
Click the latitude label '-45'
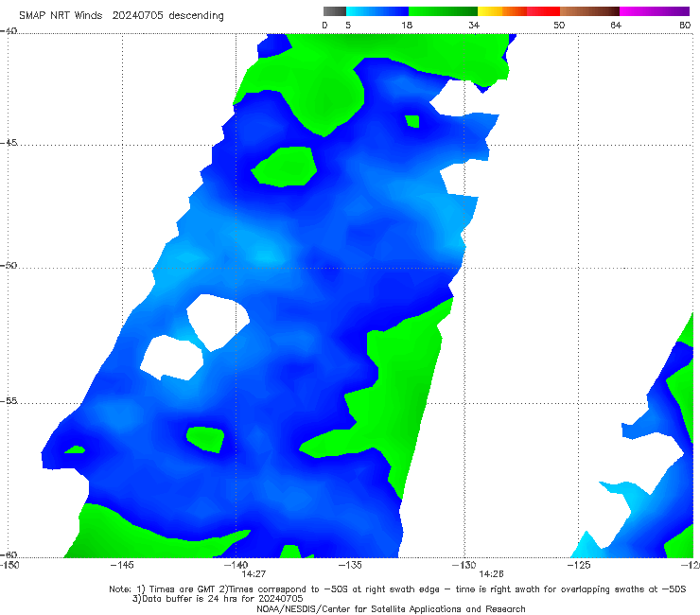click(9, 143)
